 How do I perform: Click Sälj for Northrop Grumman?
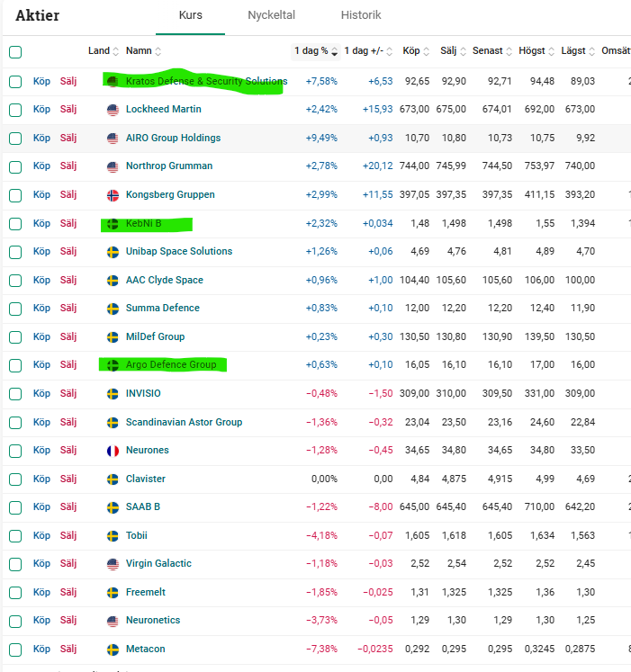click(68, 166)
